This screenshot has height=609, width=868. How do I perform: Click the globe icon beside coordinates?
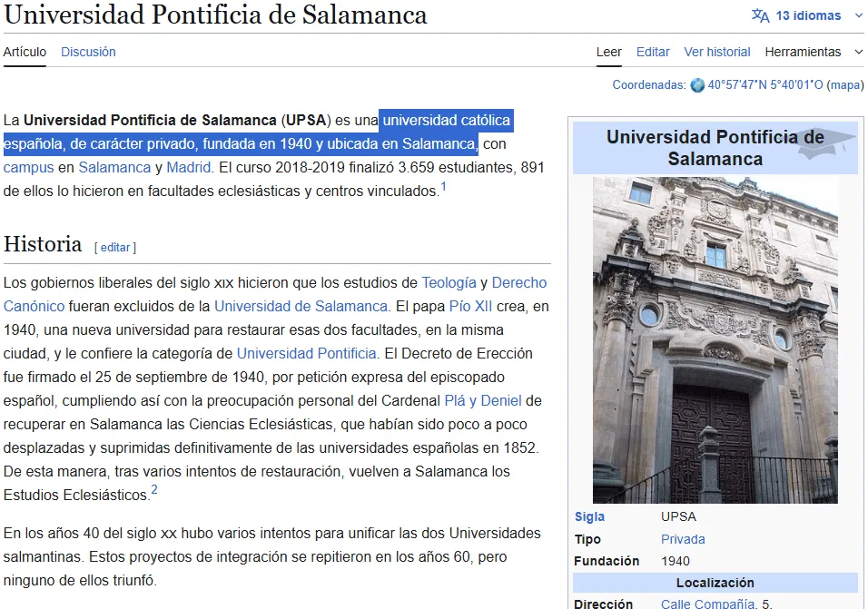point(697,85)
